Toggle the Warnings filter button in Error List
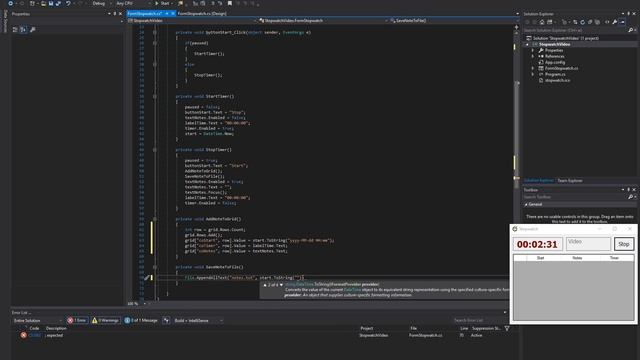This screenshot has height=360, width=640. point(105,320)
